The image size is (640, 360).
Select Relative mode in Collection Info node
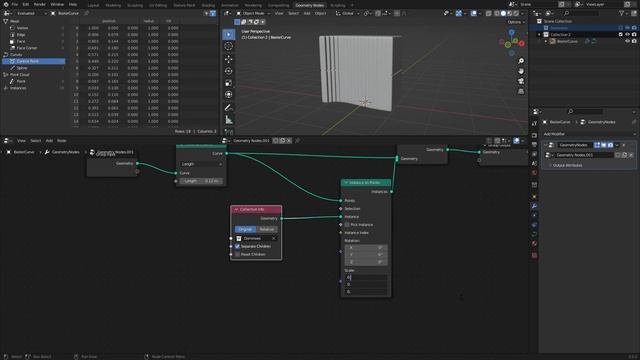click(x=267, y=229)
